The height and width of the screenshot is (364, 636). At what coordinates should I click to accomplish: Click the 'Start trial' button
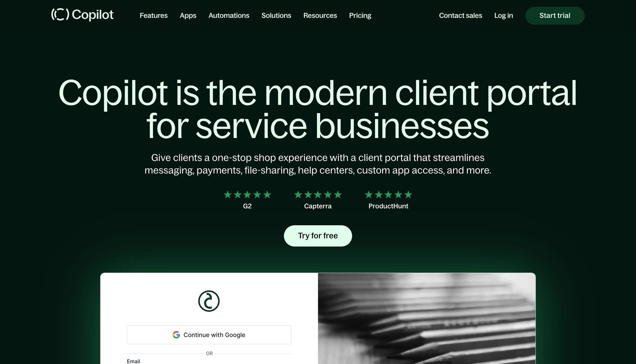(555, 15)
